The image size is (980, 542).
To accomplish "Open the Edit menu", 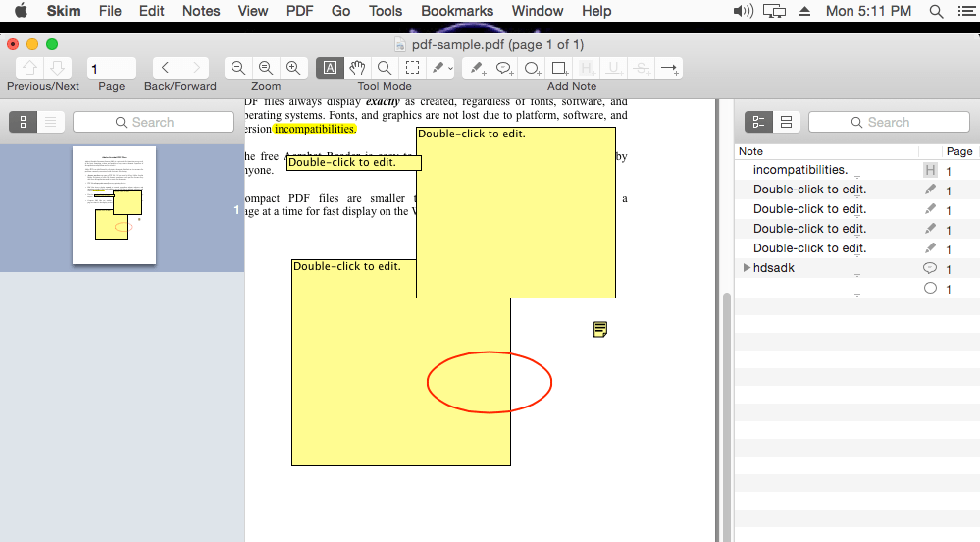I will tap(152, 11).
